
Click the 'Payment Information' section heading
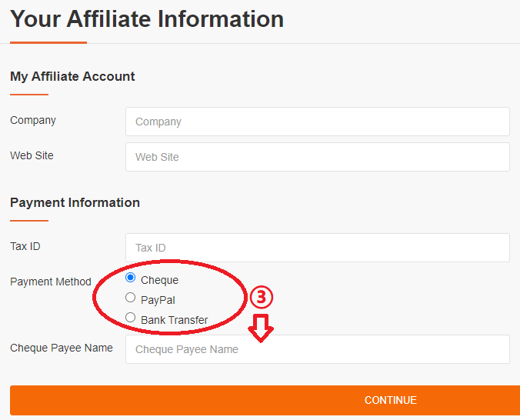click(x=75, y=202)
